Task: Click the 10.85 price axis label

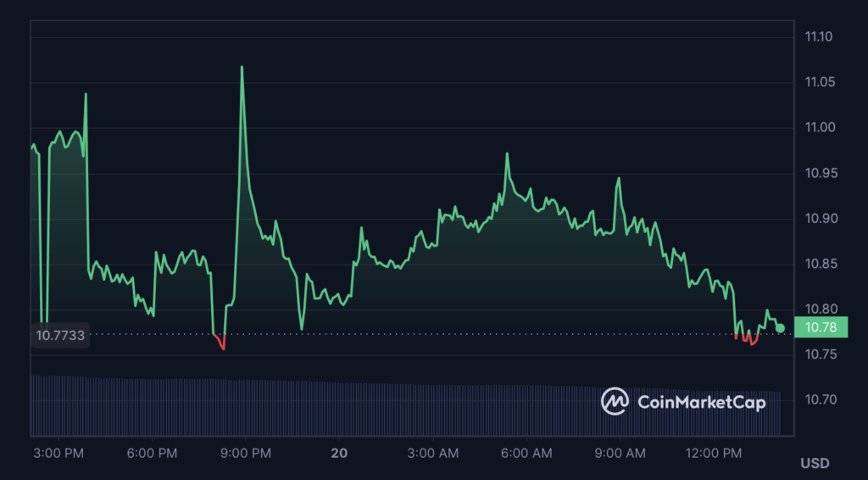Action: coord(821,264)
